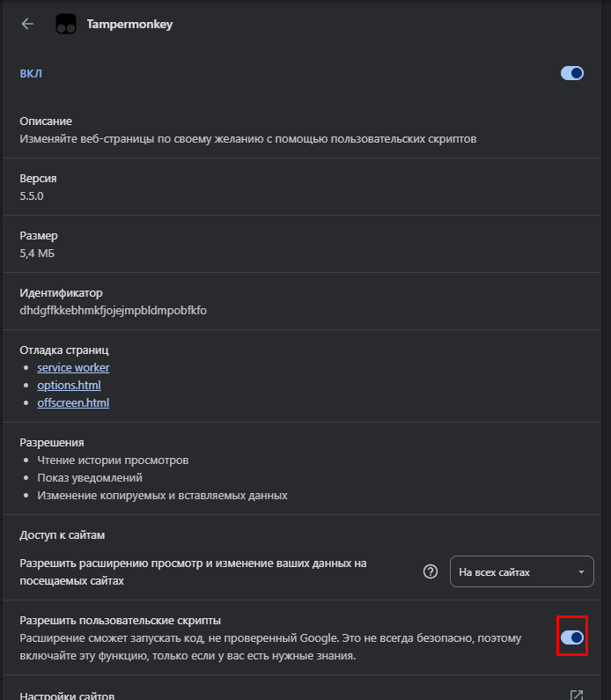Screen dimensions: 611x700
Task: Open site settings external link icon
Action: click(x=577, y=695)
